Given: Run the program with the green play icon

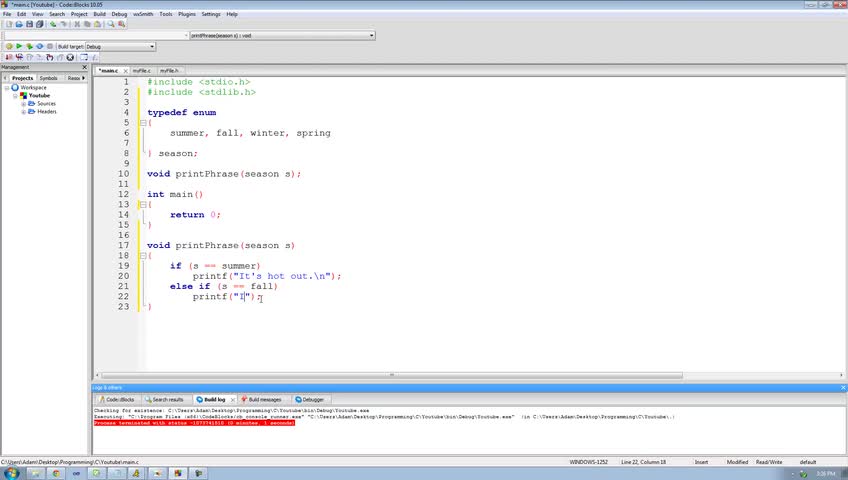Looking at the screenshot, I should point(19,46).
